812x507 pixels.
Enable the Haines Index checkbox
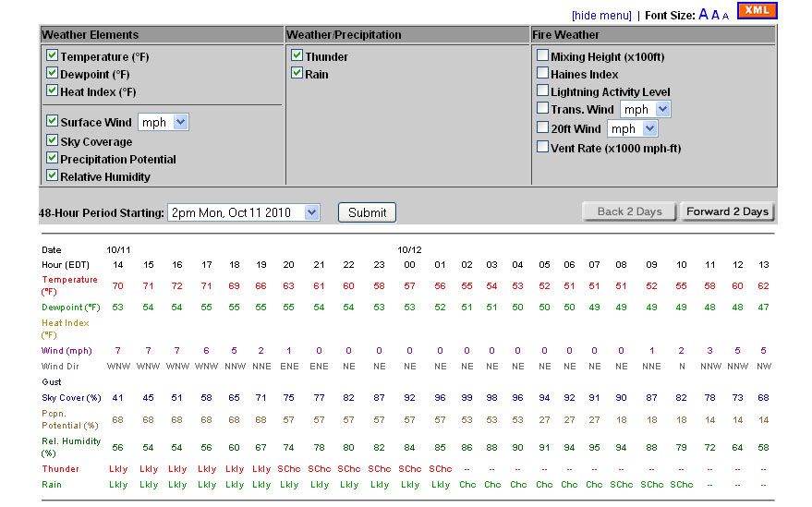tap(543, 74)
